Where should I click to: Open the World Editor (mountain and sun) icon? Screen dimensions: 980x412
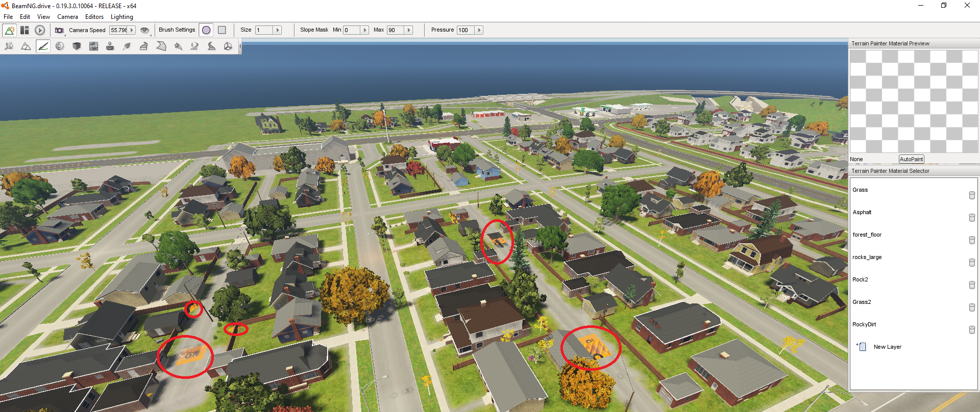coord(9,30)
